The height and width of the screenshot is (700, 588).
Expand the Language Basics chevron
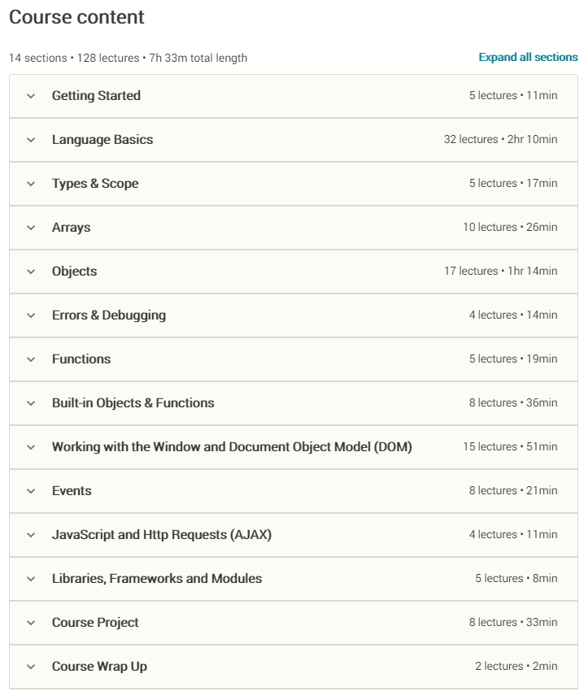coord(31,140)
